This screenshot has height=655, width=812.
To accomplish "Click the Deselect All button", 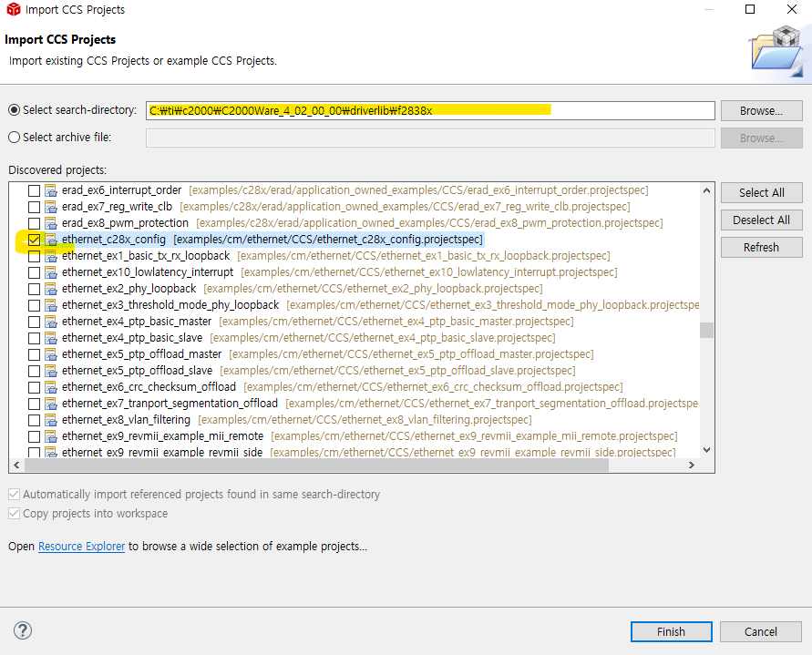I will pos(761,220).
